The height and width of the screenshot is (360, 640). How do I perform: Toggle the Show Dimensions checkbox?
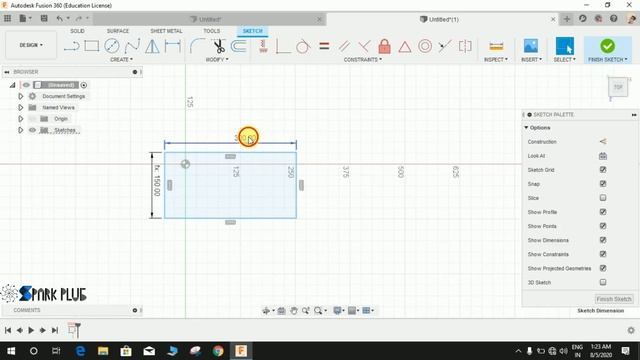click(603, 240)
